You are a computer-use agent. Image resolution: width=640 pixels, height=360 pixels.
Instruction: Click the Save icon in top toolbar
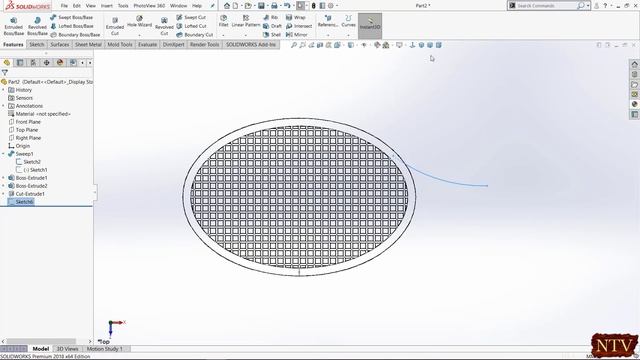[x=261, y=6]
